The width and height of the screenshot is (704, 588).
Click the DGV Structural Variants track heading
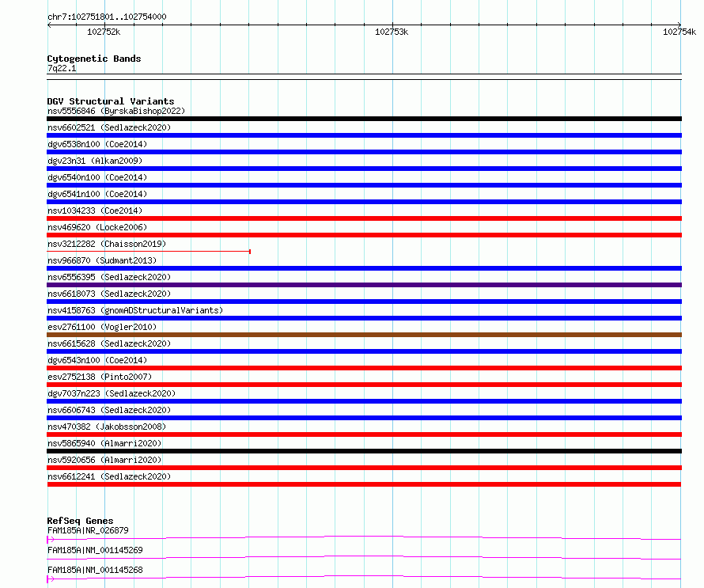coord(111,101)
